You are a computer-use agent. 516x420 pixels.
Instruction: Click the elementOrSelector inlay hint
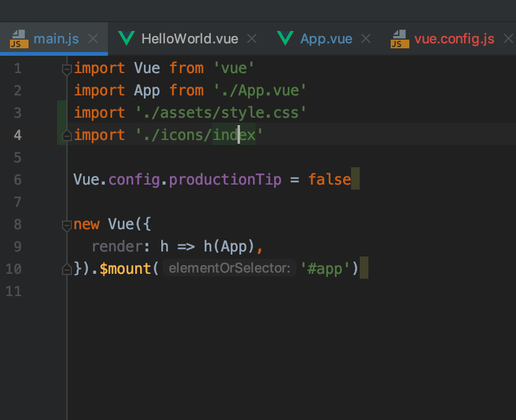pyautogui.click(x=229, y=269)
